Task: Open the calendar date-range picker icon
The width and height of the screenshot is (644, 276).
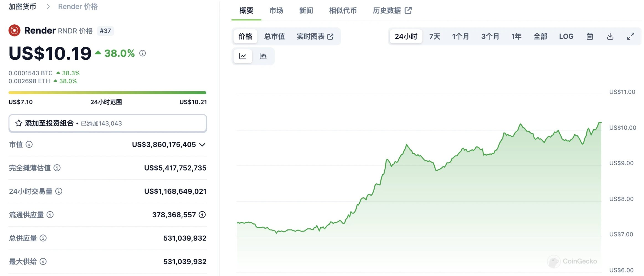Action: [590, 36]
